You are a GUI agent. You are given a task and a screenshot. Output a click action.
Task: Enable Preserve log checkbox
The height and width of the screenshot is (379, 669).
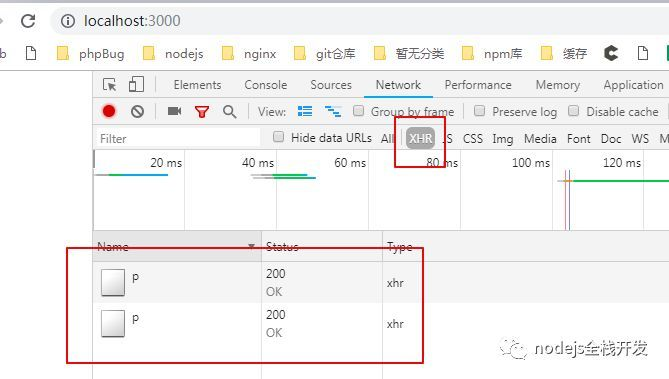pos(480,111)
